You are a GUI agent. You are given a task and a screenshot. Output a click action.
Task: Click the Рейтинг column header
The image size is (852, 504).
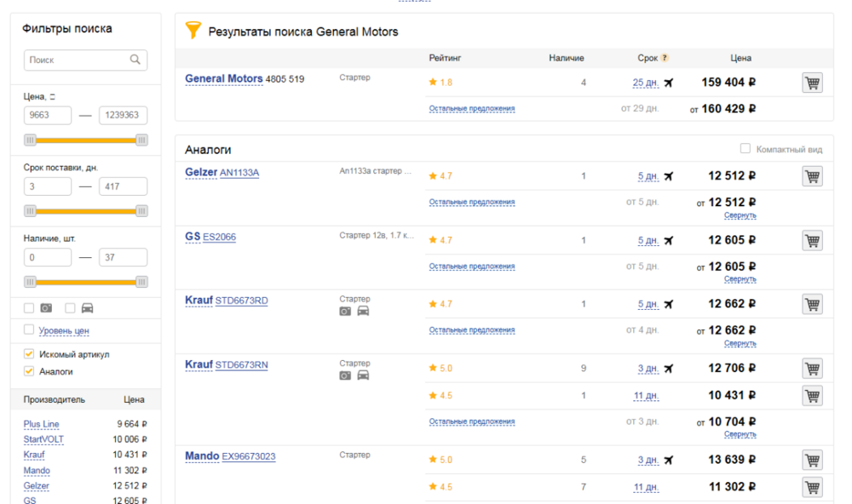(445, 58)
